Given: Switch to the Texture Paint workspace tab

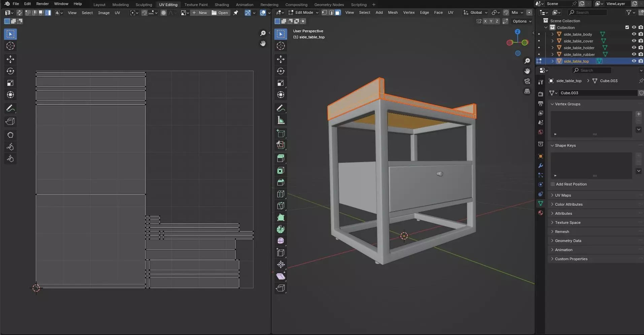Looking at the screenshot, I should [x=196, y=4].
